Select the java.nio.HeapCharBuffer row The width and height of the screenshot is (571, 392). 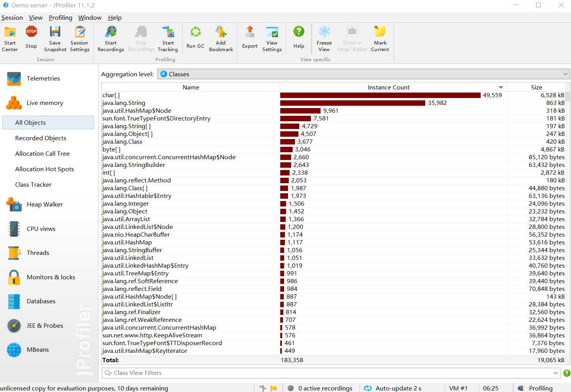333,235
